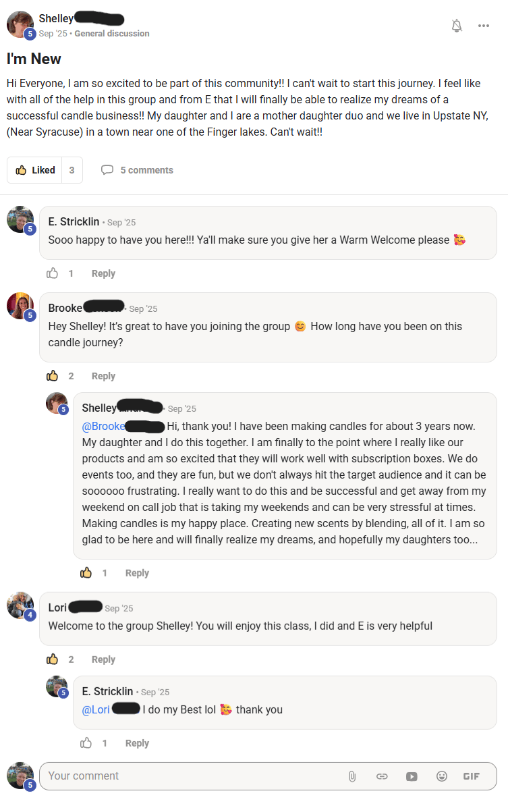
Task: Reply to E. Stricklin's welcome comment
Action: [x=103, y=273]
